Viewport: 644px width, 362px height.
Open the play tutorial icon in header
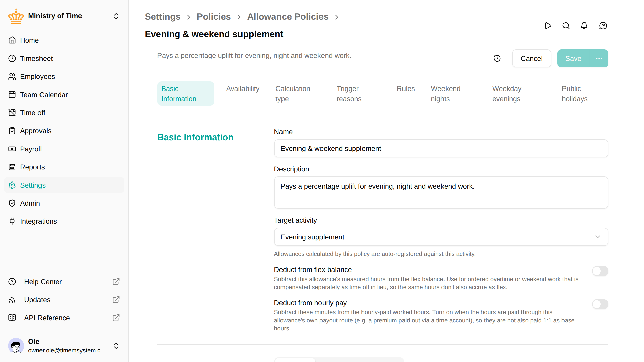click(548, 26)
